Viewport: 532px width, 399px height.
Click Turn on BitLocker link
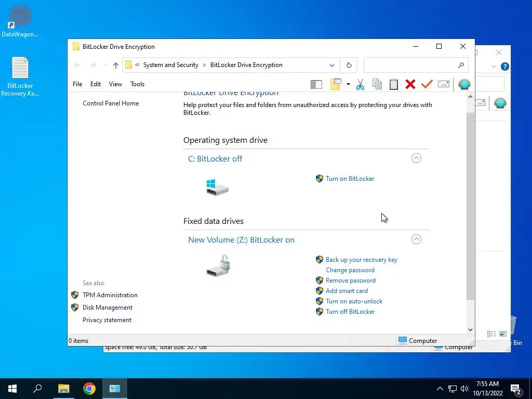pyautogui.click(x=350, y=179)
